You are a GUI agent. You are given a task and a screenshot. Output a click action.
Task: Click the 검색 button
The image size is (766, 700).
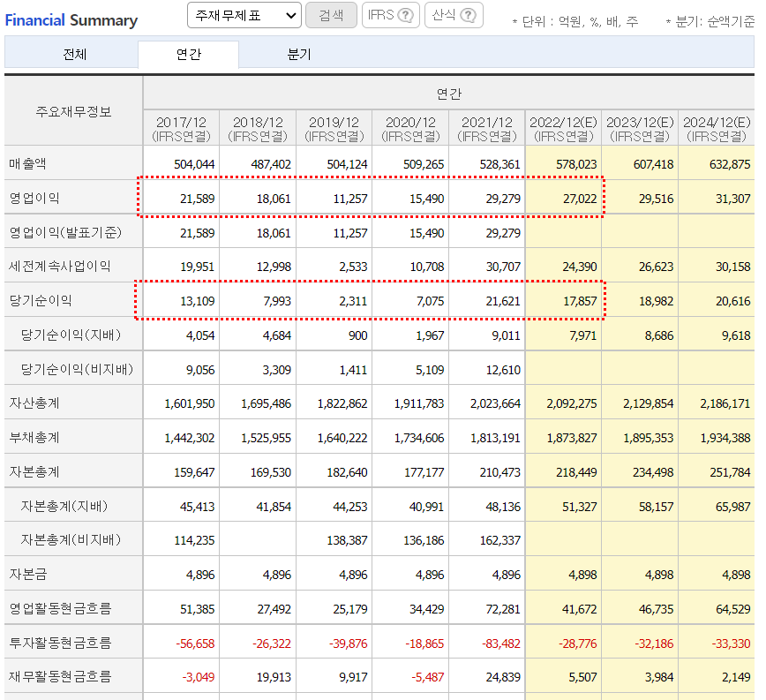pyautogui.click(x=331, y=16)
